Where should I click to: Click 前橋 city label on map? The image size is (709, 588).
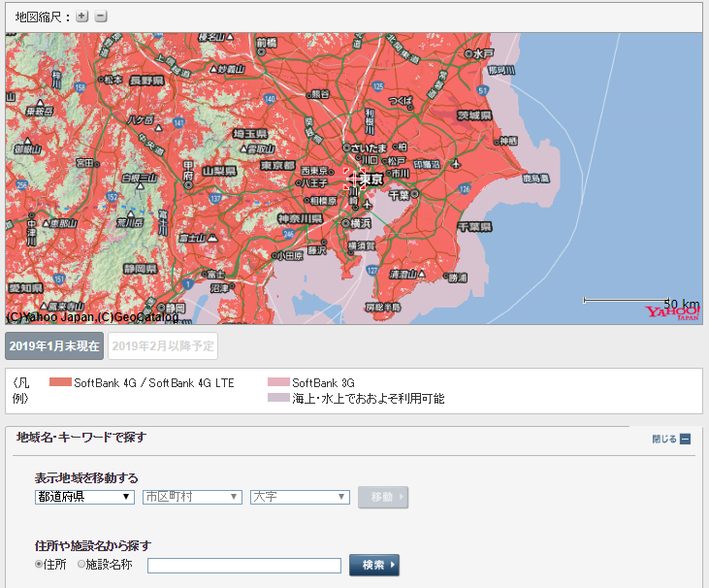click(267, 43)
